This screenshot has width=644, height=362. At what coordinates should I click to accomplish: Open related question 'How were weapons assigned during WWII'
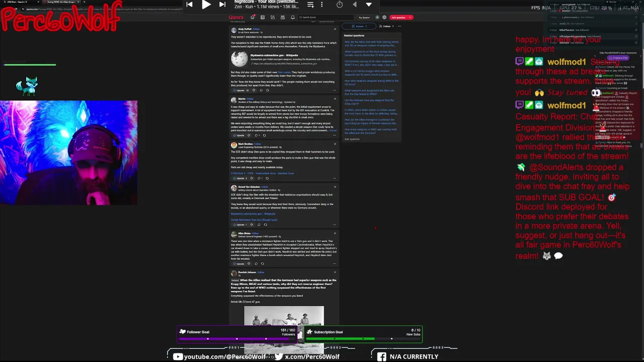click(371, 82)
